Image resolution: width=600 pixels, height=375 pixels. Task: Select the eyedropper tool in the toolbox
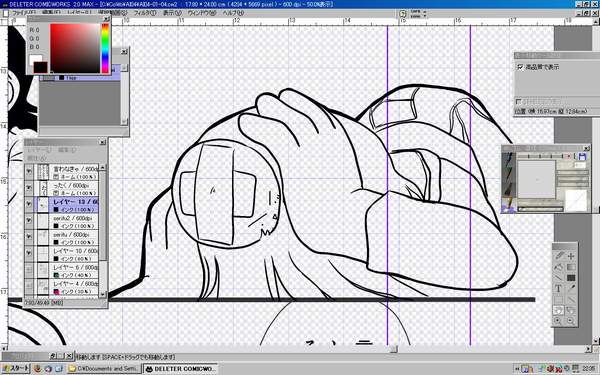click(571, 289)
